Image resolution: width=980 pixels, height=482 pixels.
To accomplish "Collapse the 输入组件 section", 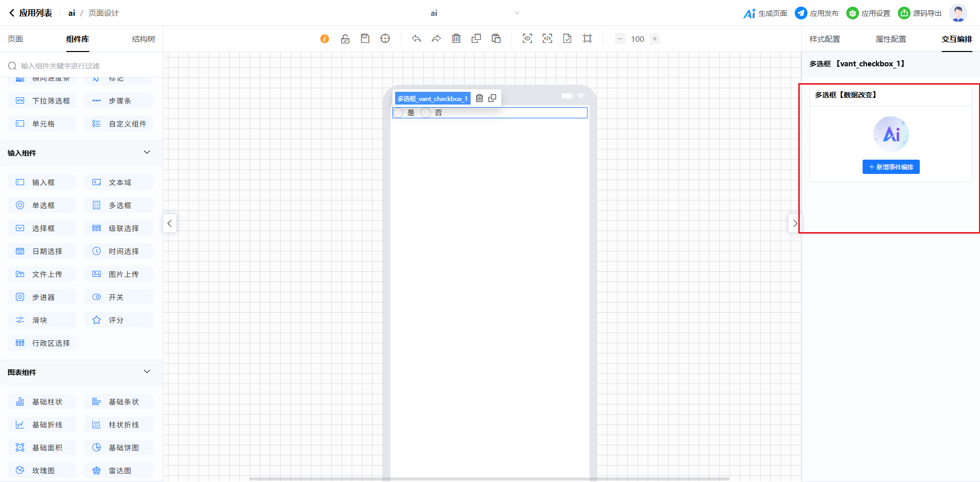I will coord(147,153).
